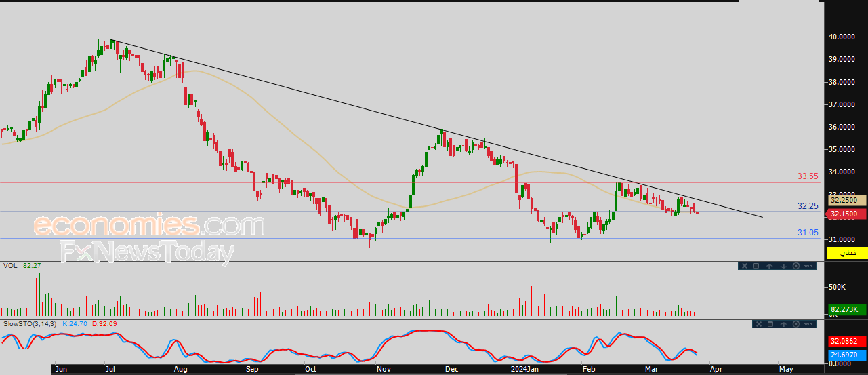Viewport: 868px width, 375px height.
Task: Click the current price tag 32.1500
Action: coord(846,214)
